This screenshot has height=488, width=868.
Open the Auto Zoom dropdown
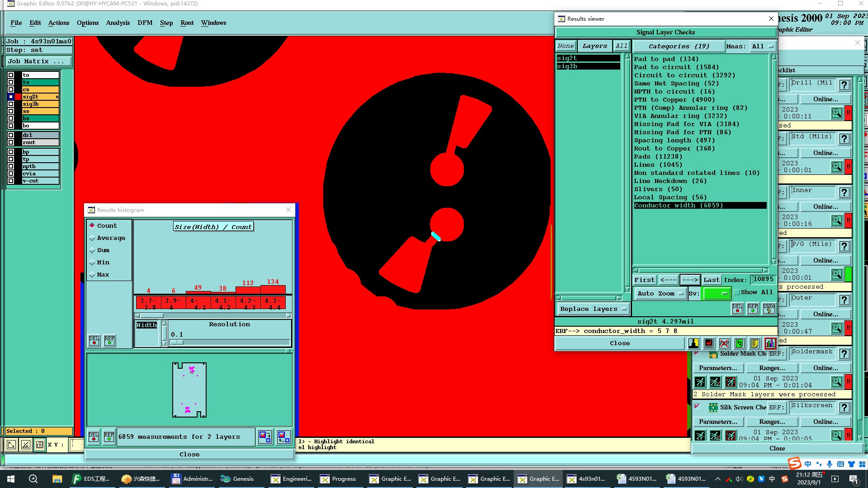(x=660, y=293)
